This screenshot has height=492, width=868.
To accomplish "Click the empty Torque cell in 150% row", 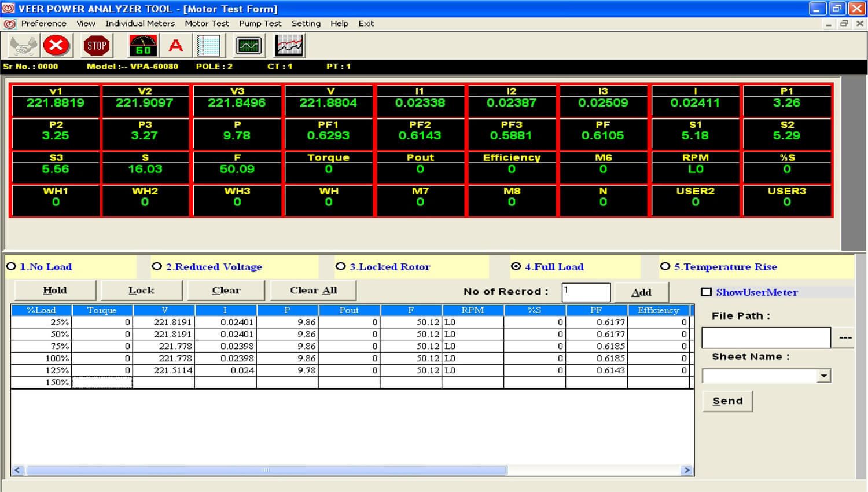I will click(102, 383).
